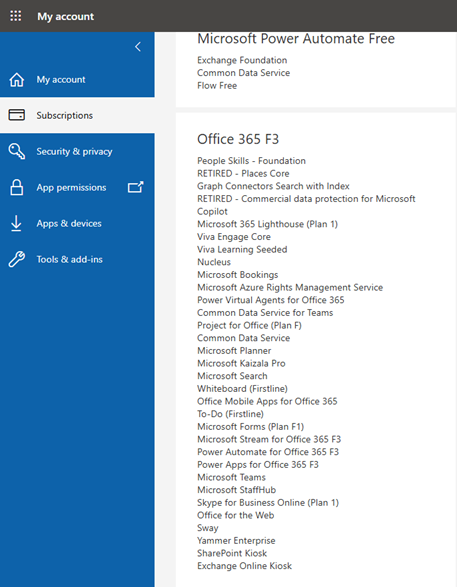Image resolution: width=457 pixels, height=588 pixels.
Task: Click Microsoft 365 Lighthouse (Plan 1)
Action: coord(268,224)
